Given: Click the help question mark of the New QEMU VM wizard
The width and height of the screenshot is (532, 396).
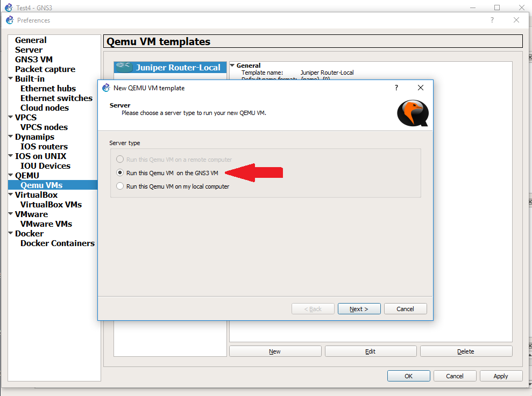Looking at the screenshot, I should coord(396,88).
